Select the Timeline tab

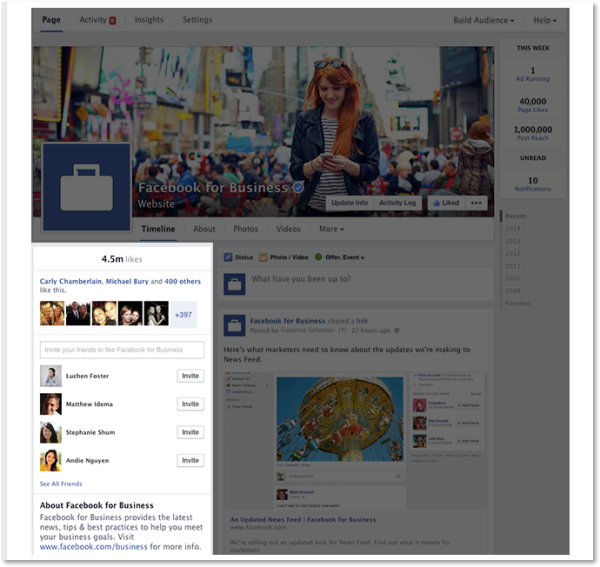point(158,229)
